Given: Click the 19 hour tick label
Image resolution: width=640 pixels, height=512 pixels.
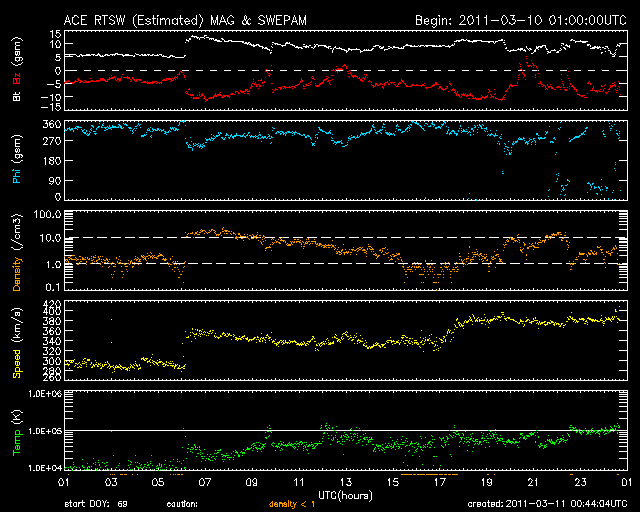Looking at the screenshot, I should pos(487,482).
